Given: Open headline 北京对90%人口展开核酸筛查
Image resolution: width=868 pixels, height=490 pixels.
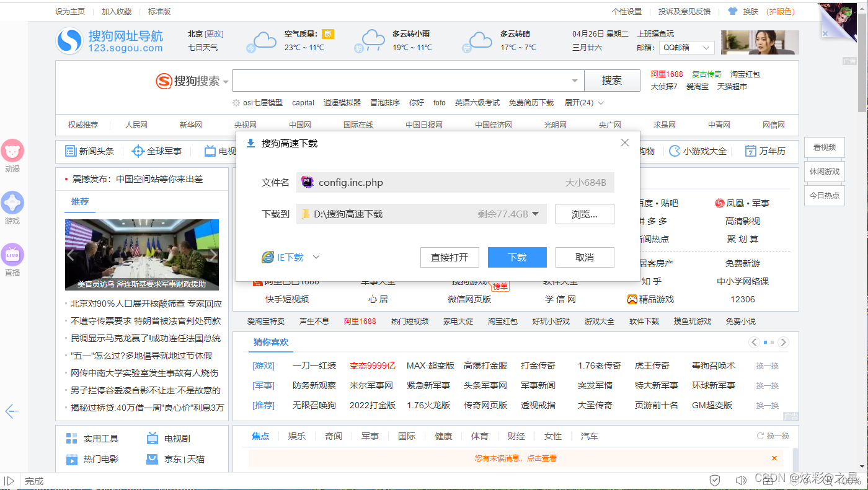Looking at the screenshot, I should pyautogui.click(x=146, y=304).
